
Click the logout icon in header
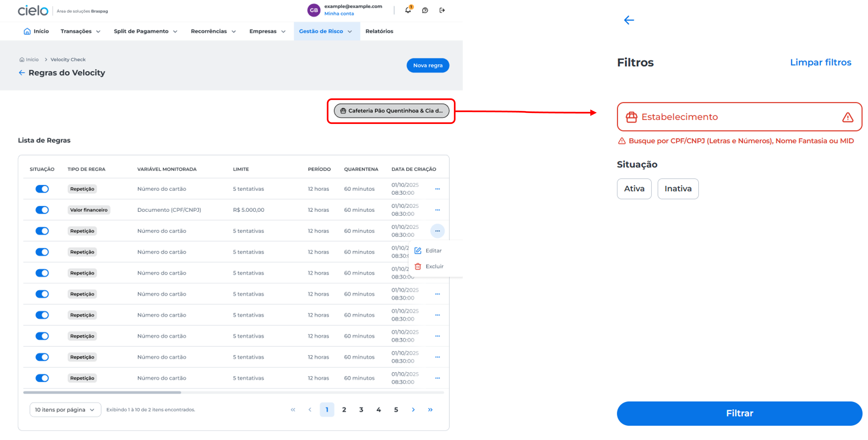pyautogui.click(x=442, y=10)
